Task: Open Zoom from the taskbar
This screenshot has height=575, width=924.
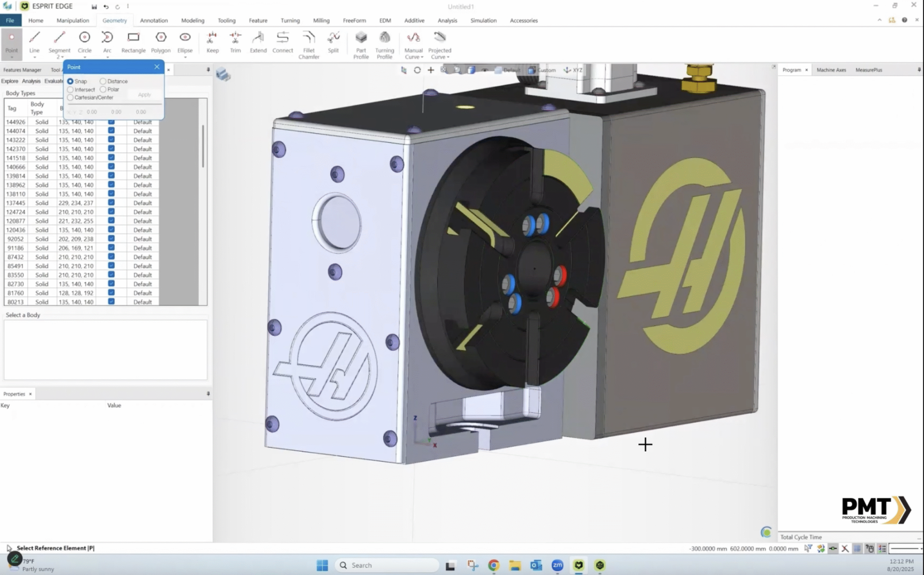Action: [557, 565]
